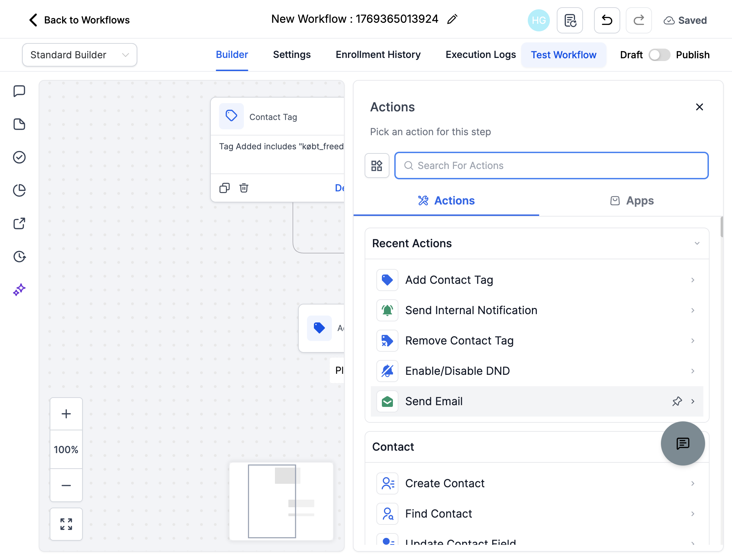The image size is (732, 560).
Task: Toggle the Draft/Publish switch
Action: pos(659,55)
